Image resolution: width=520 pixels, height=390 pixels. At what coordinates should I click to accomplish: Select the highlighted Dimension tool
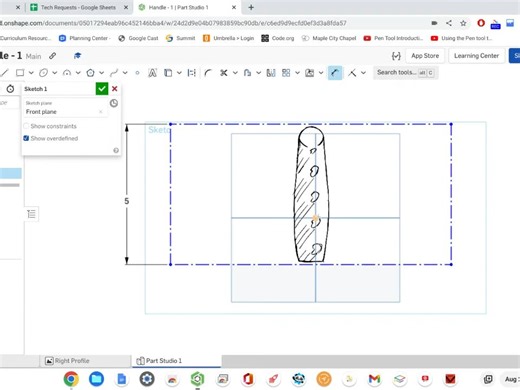[x=335, y=73]
